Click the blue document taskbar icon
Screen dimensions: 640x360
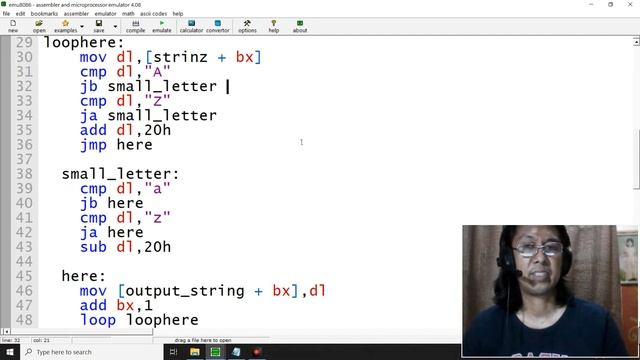pyautogui.click(x=236, y=352)
